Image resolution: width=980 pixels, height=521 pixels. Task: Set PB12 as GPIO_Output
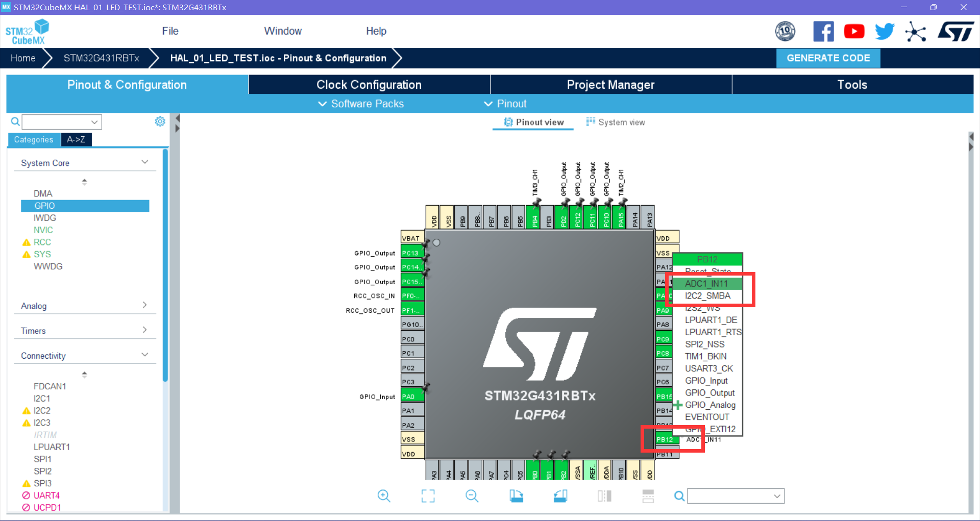tap(708, 392)
